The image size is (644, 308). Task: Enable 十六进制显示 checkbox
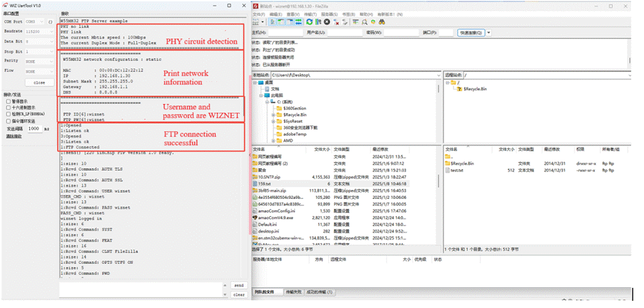point(8,108)
